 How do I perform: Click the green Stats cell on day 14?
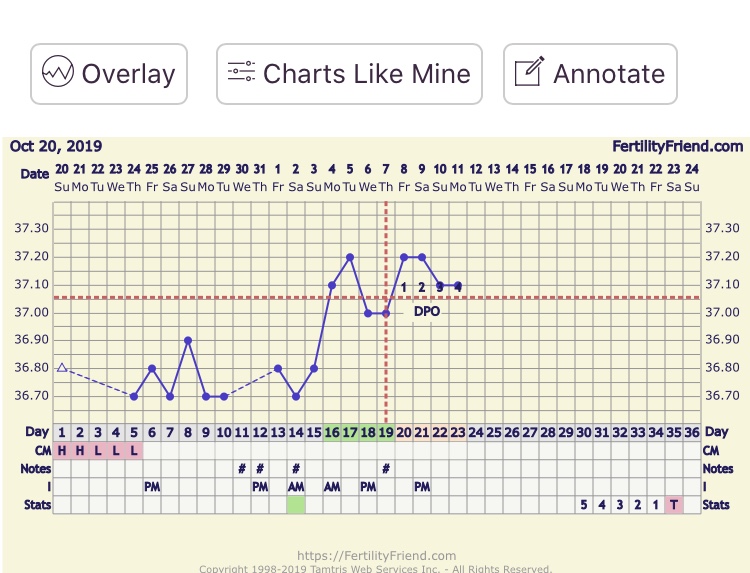[x=296, y=505]
